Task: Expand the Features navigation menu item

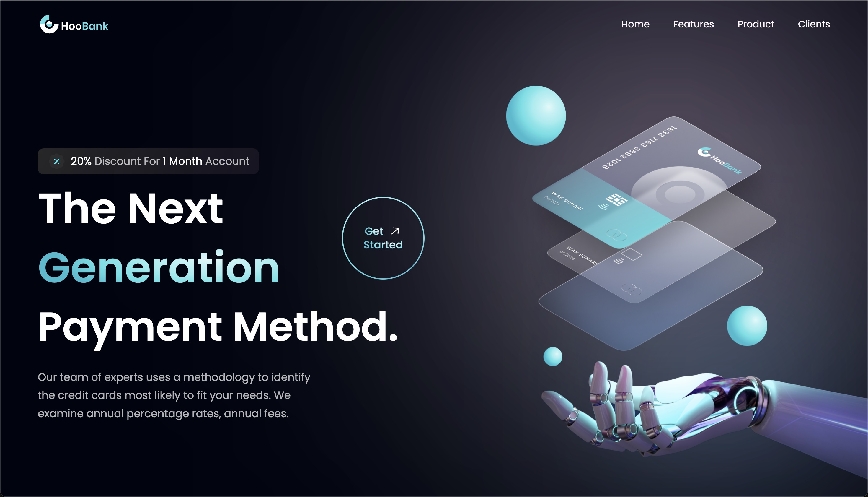Action: pyautogui.click(x=693, y=24)
